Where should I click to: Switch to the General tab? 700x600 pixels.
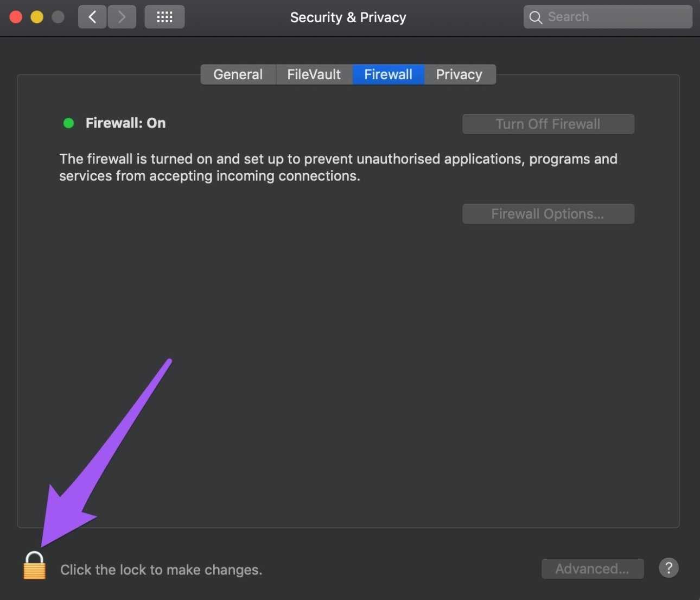click(x=238, y=74)
